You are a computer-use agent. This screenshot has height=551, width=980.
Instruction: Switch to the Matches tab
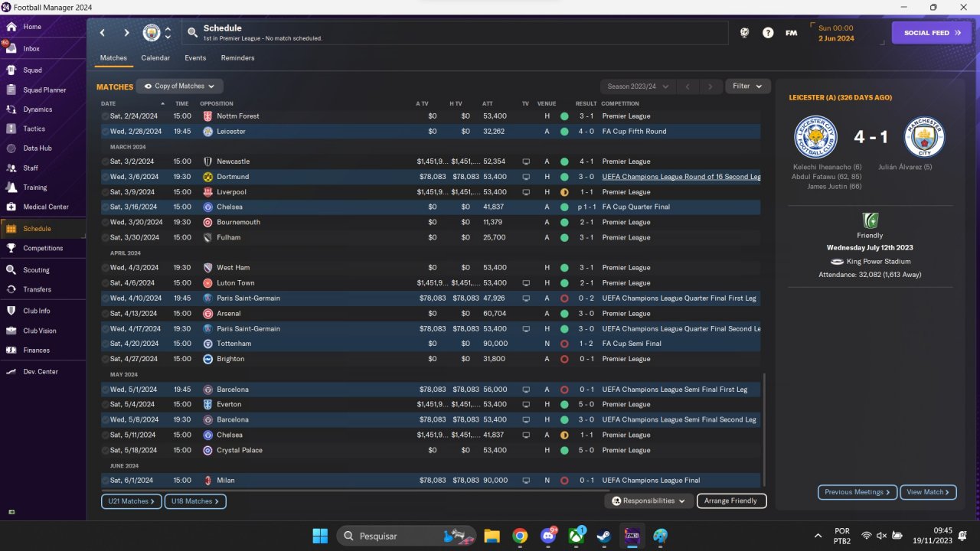(113, 58)
